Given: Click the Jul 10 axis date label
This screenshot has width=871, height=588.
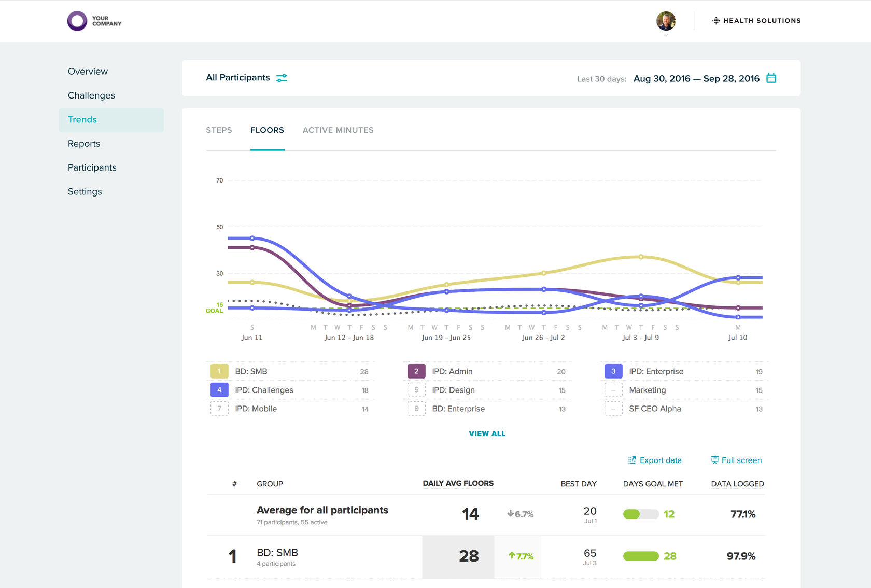Looking at the screenshot, I should tap(738, 338).
